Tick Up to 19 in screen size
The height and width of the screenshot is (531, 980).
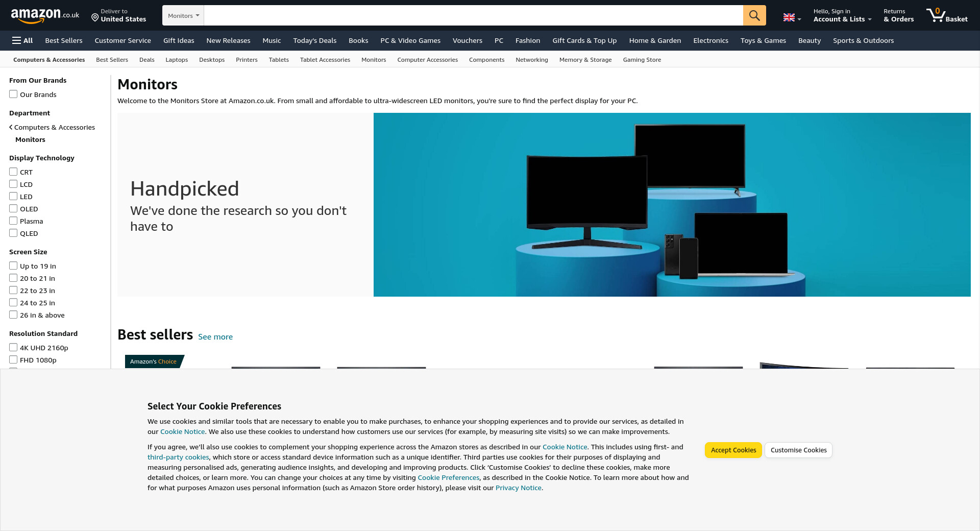click(13, 265)
